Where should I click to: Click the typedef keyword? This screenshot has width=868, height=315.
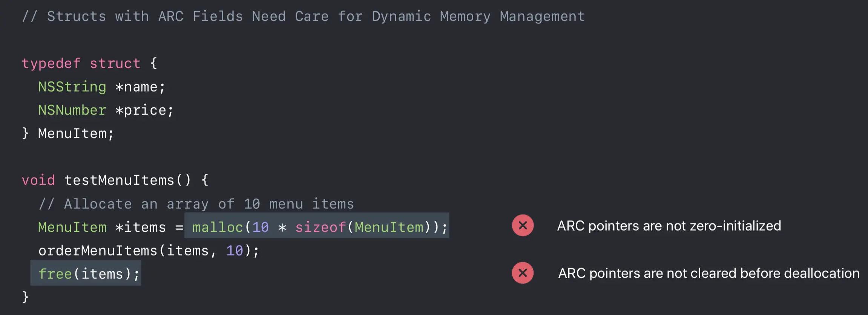pyautogui.click(x=51, y=63)
